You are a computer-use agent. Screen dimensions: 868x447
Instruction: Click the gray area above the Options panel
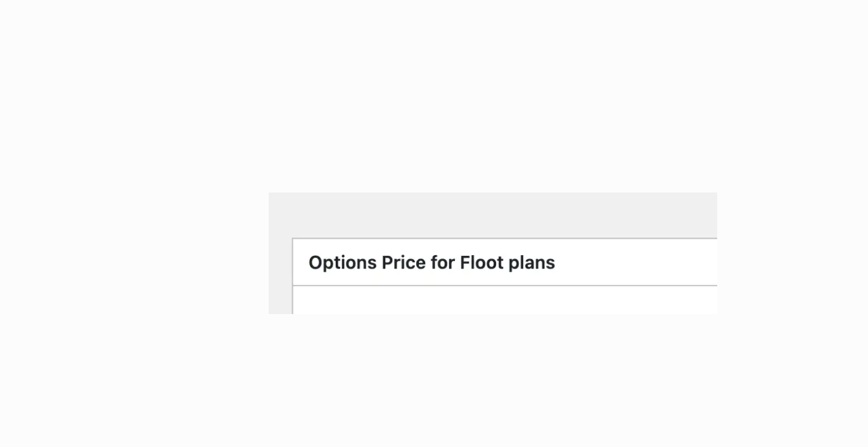pyautogui.click(x=492, y=215)
